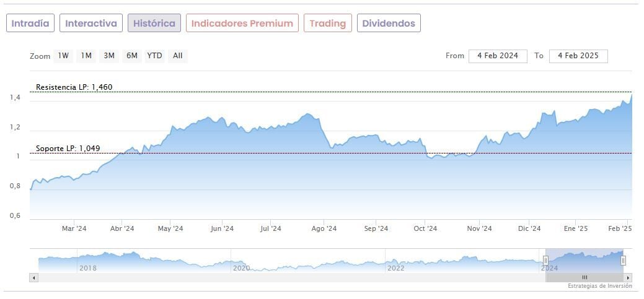644x299 pixels.
Task: Show All historical data
Action: 178,56
